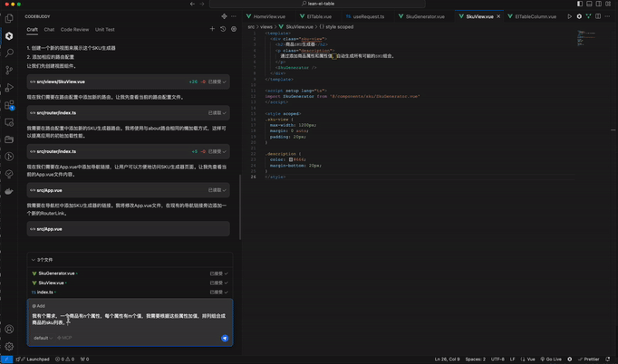Toggle the primary side bar layout

[580, 4]
